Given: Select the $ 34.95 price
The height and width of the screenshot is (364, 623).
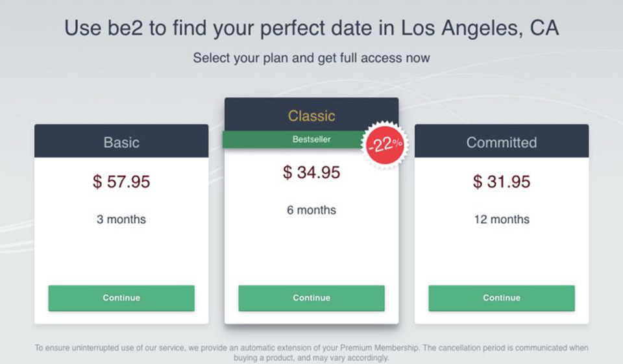Looking at the screenshot, I should (311, 173).
